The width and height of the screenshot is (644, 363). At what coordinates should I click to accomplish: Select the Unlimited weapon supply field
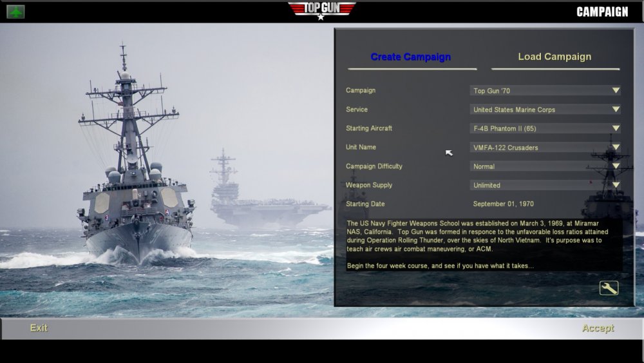545,185
